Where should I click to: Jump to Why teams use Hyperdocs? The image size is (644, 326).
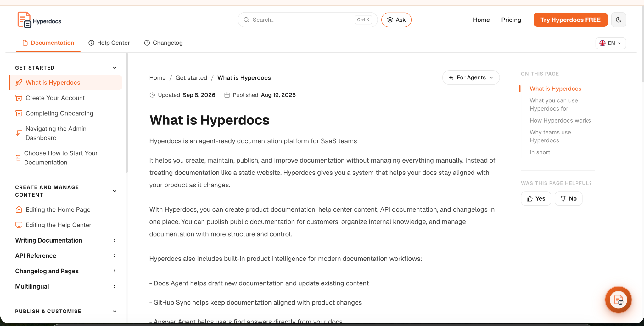pos(550,136)
